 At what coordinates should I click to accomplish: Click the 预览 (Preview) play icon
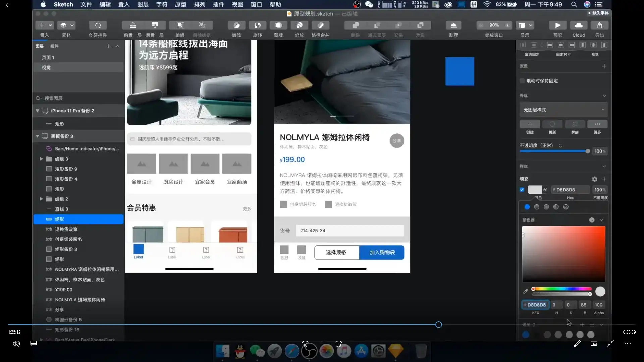(x=557, y=25)
